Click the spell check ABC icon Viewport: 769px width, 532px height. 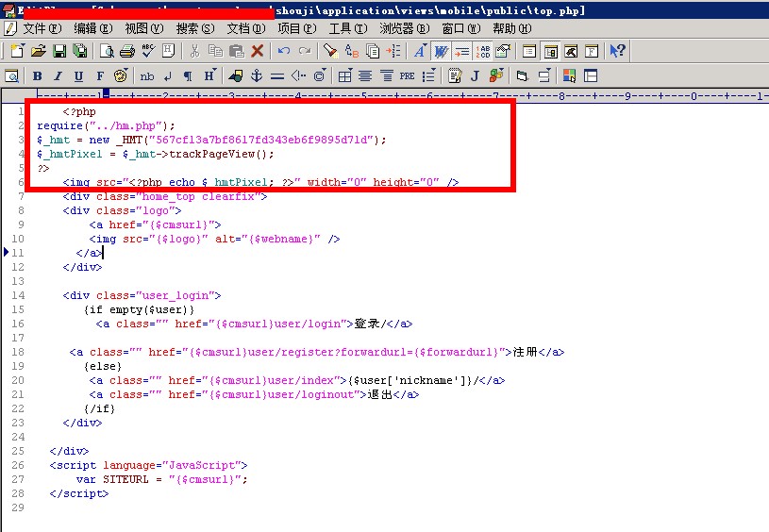[147, 51]
